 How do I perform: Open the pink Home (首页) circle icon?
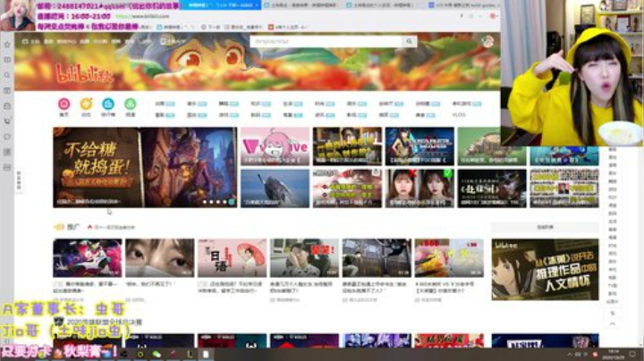coord(64,104)
